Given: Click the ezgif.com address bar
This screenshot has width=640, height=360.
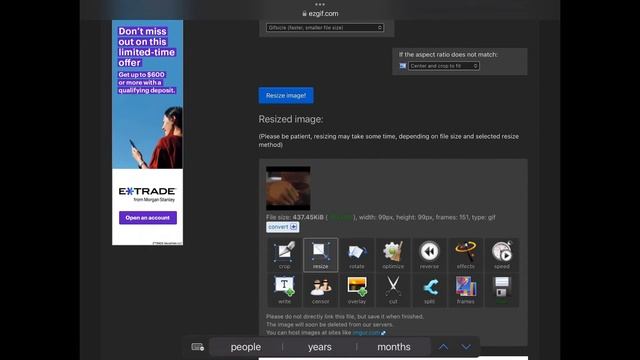Looking at the screenshot, I should (320, 13).
